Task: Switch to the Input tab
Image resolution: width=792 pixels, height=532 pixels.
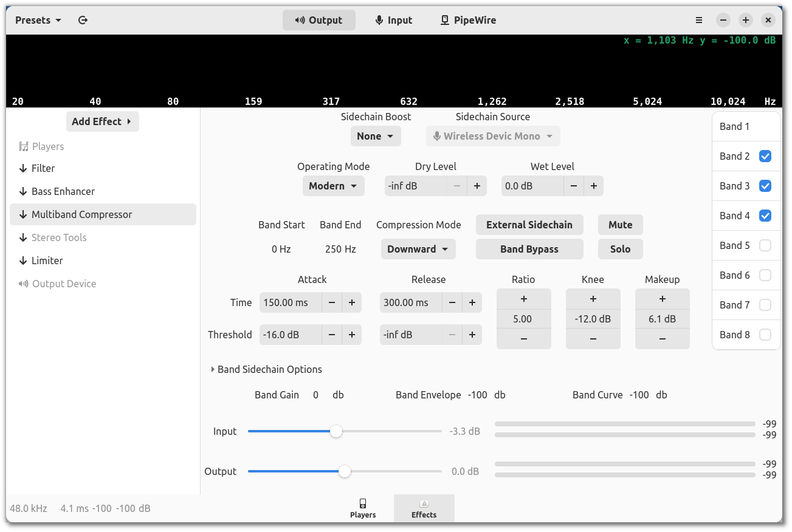Action: (393, 20)
